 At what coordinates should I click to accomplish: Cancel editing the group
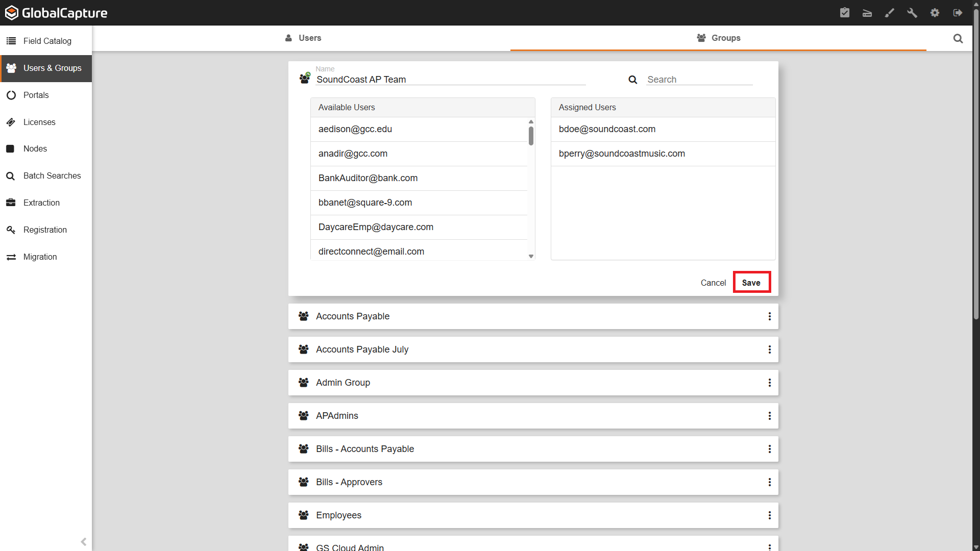[713, 283]
